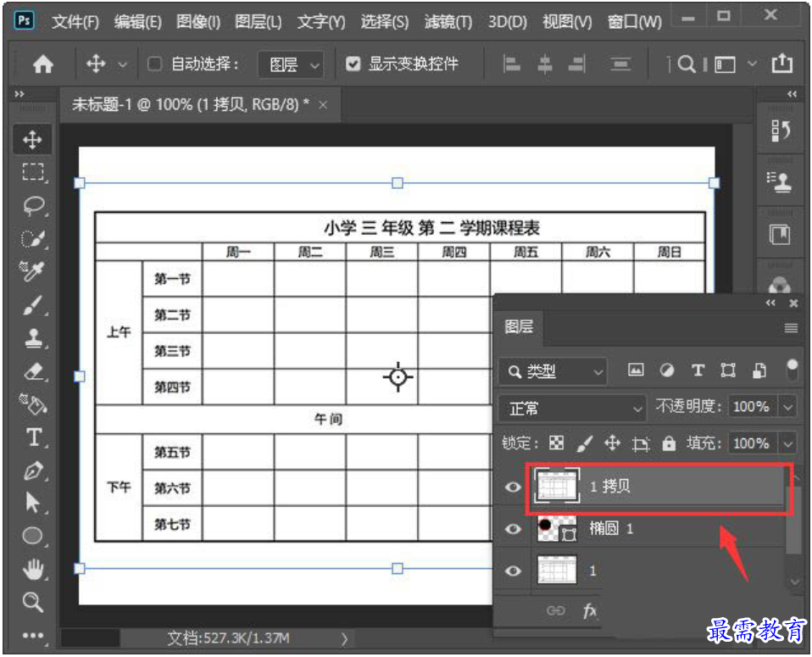Align right edges of layers

577,64
